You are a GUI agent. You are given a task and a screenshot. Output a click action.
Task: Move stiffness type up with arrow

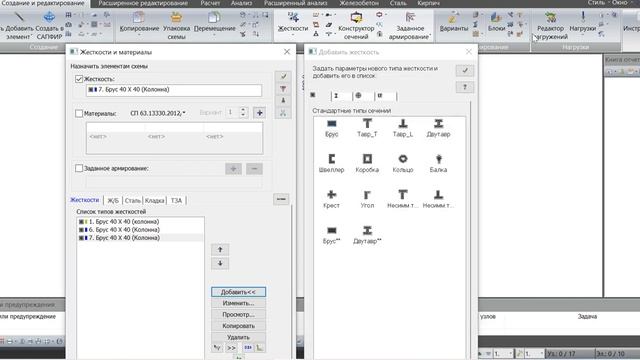(220, 249)
